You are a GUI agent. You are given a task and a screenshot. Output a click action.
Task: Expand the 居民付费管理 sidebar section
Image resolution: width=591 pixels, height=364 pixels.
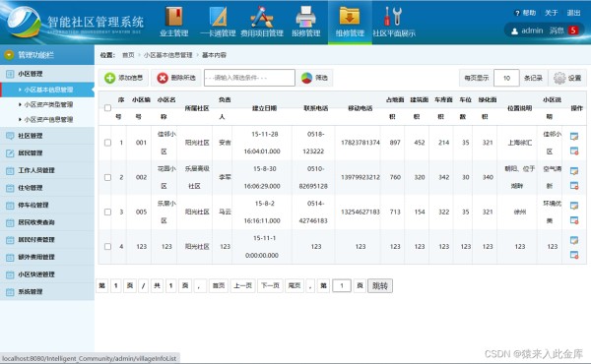tap(47, 240)
